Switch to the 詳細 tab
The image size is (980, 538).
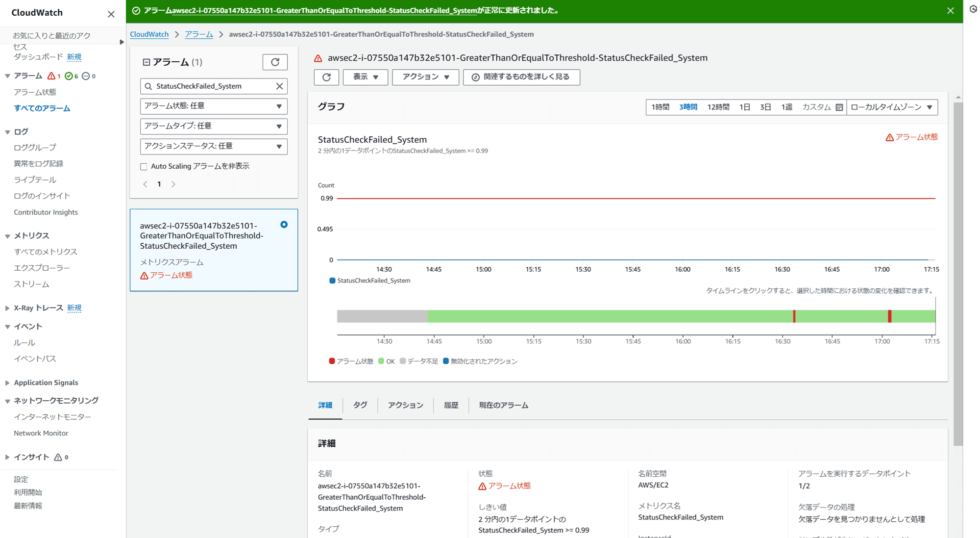coord(325,406)
